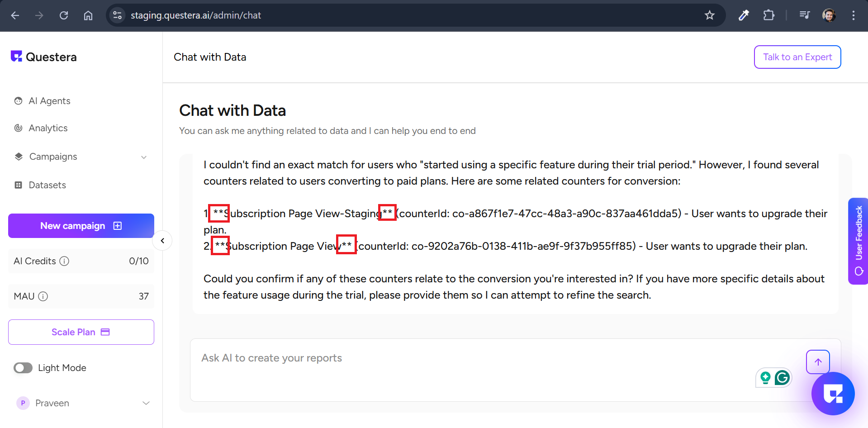
Task: Bookmark this page with the star icon
Action: (710, 15)
